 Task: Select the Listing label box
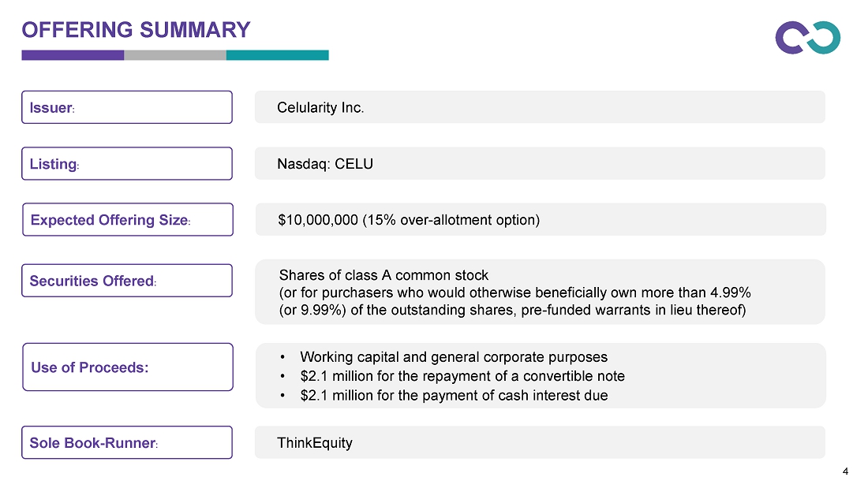pos(126,163)
